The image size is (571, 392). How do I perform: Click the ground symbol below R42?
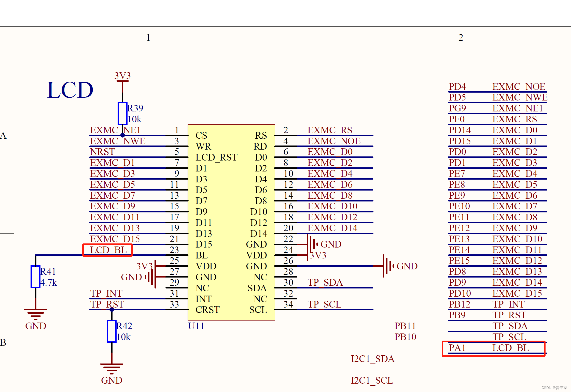pyautogui.click(x=112, y=368)
